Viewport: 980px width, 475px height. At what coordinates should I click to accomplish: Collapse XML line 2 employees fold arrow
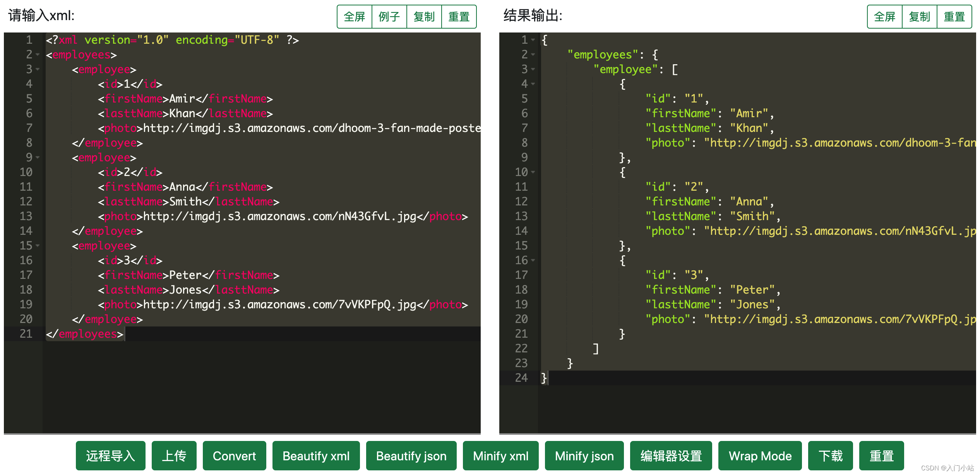(x=38, y=55)
